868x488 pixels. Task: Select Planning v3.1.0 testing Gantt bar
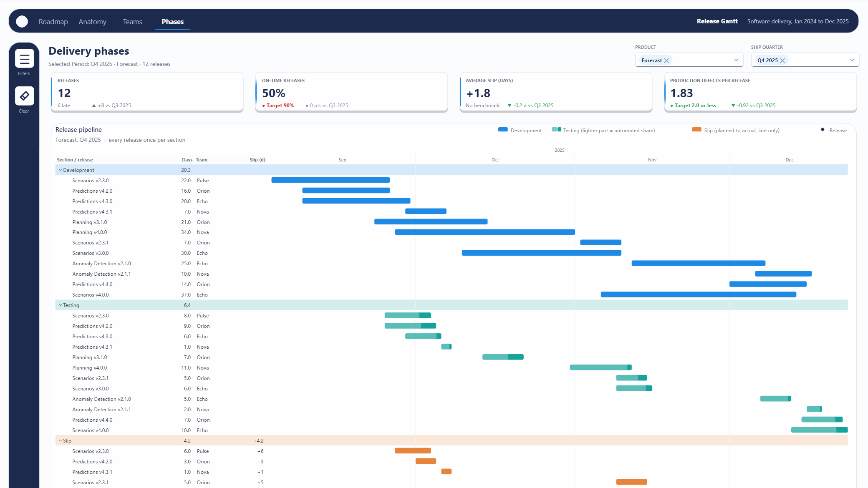pos(503,357)
